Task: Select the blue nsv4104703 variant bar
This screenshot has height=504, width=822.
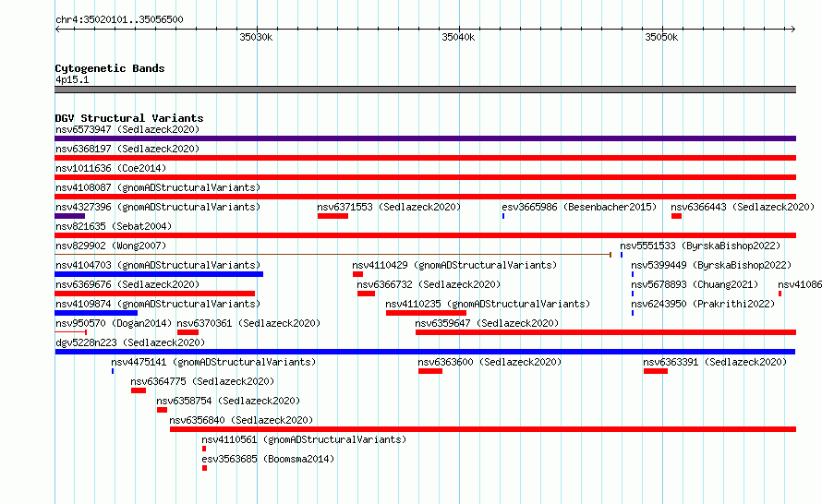Action: (x=159, y=274)
